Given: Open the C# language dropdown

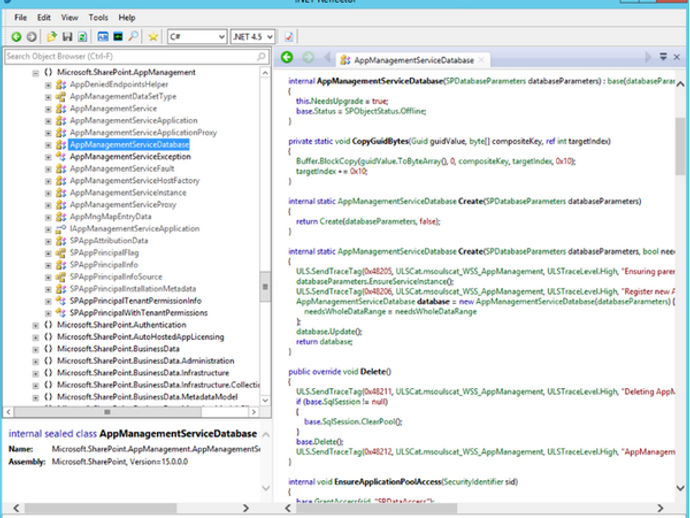Looking at the screenshot, I should click(x=197, y=37).
